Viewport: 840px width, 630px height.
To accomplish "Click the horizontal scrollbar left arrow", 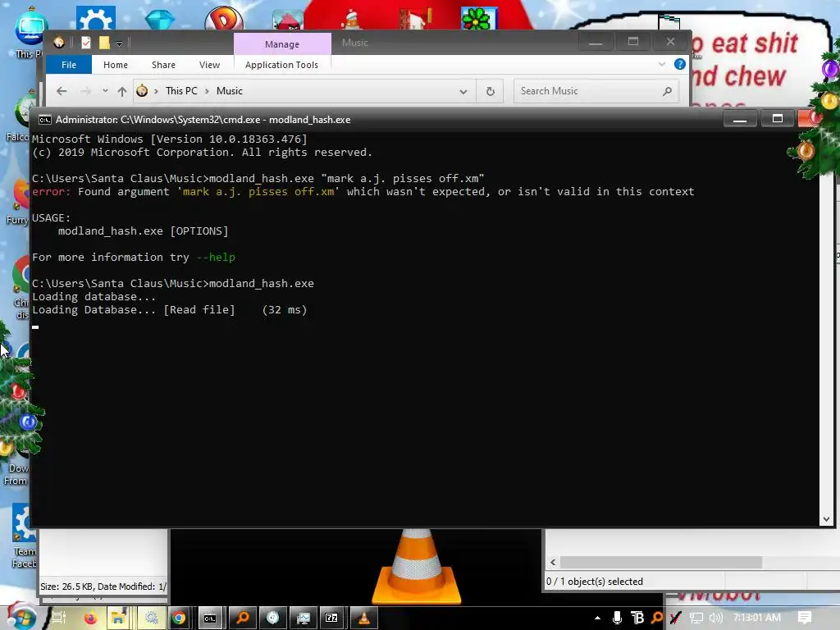I will [553, 563].
